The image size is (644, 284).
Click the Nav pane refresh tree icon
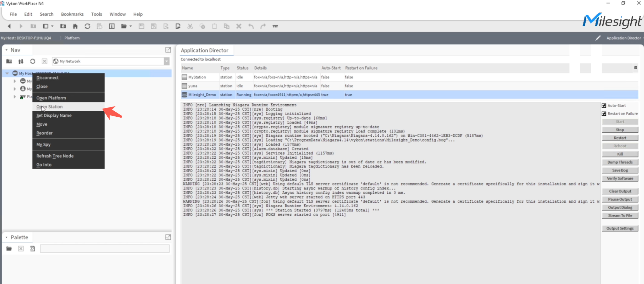click(x=32, y=61)
